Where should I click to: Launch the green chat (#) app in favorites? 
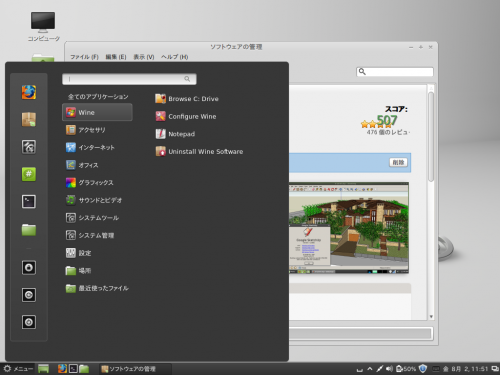click(29, 174)
